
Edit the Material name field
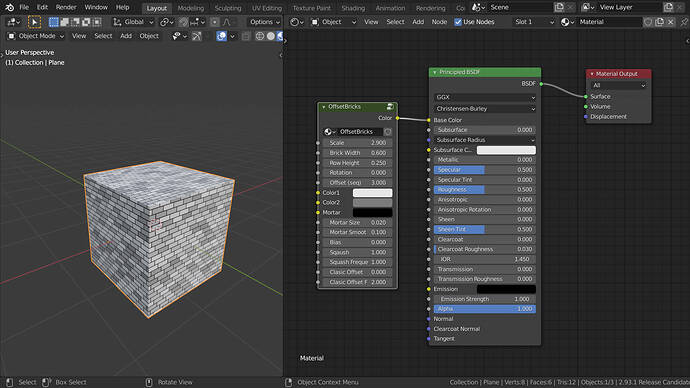[609, 22]
